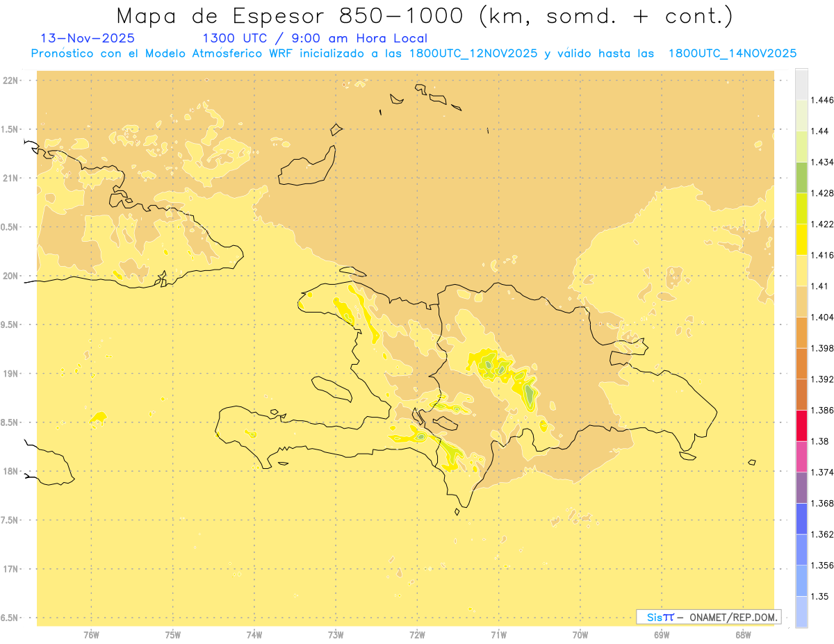
Task: Click the colorbar value '1.41'
Action: pos(820,286)
